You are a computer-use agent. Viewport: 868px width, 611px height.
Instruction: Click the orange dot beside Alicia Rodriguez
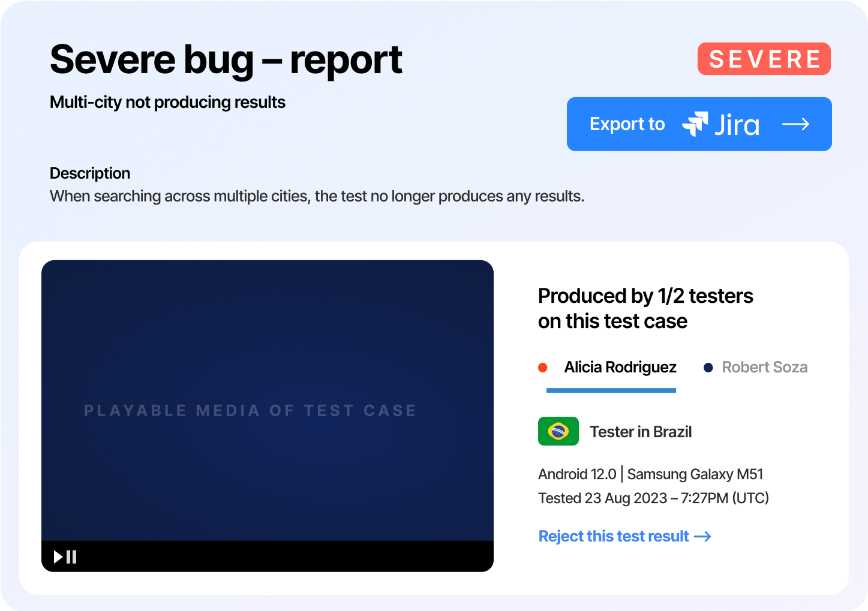543,367
